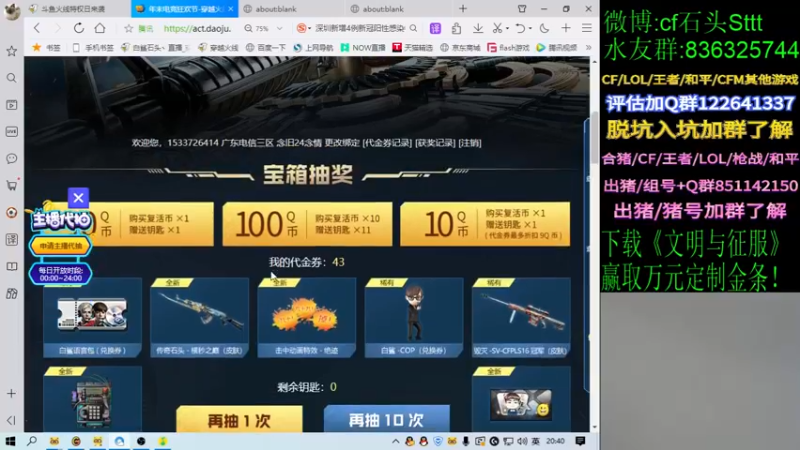Image resolution: width=800 pixels, height=450 pixels.
Task: Click the undo closed tab icon
Action: click(520, 29)
